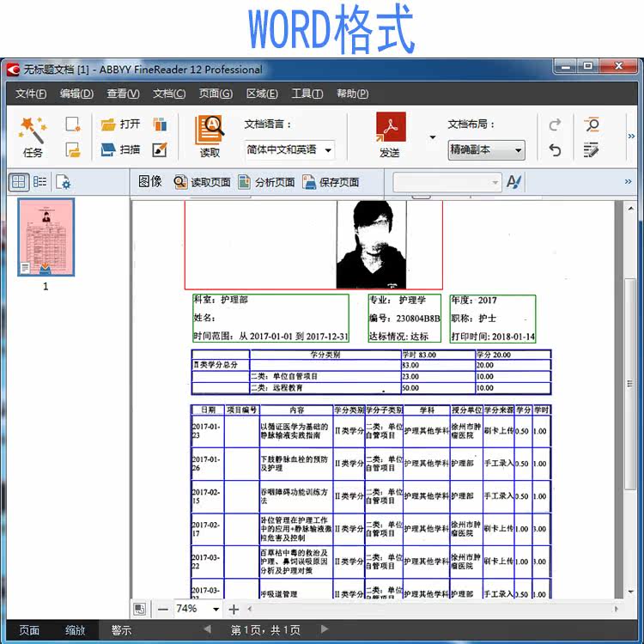
Task: Click the redo arrow icon
Action: click(x=555, y=125)
